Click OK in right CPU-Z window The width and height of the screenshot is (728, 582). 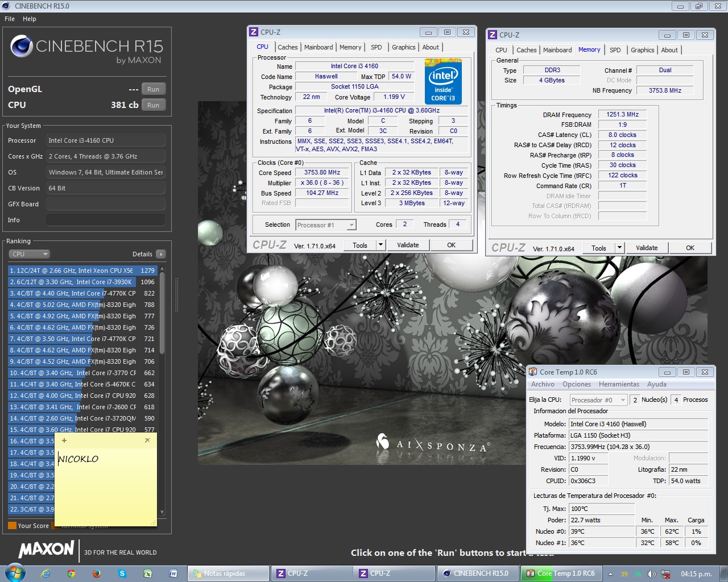tap(690, 248)
